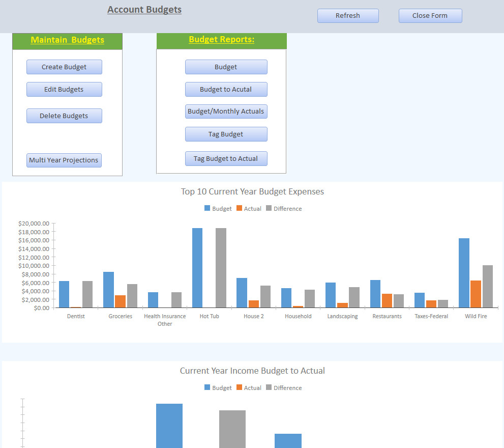504x448 pixels.
Task: Click the Restaurants axis label
Action: tap(387, 316)
